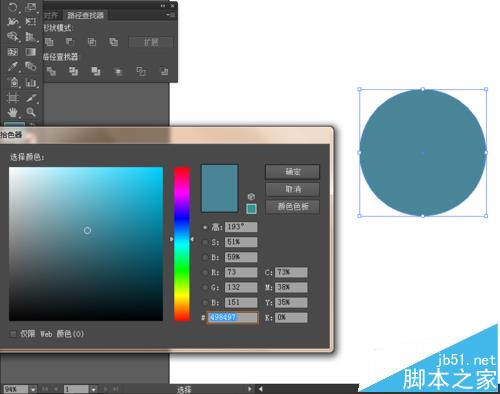500x394 pixels.
Task: Open the artboard number dropdown arrow
Action: click(x=93, y=389)
